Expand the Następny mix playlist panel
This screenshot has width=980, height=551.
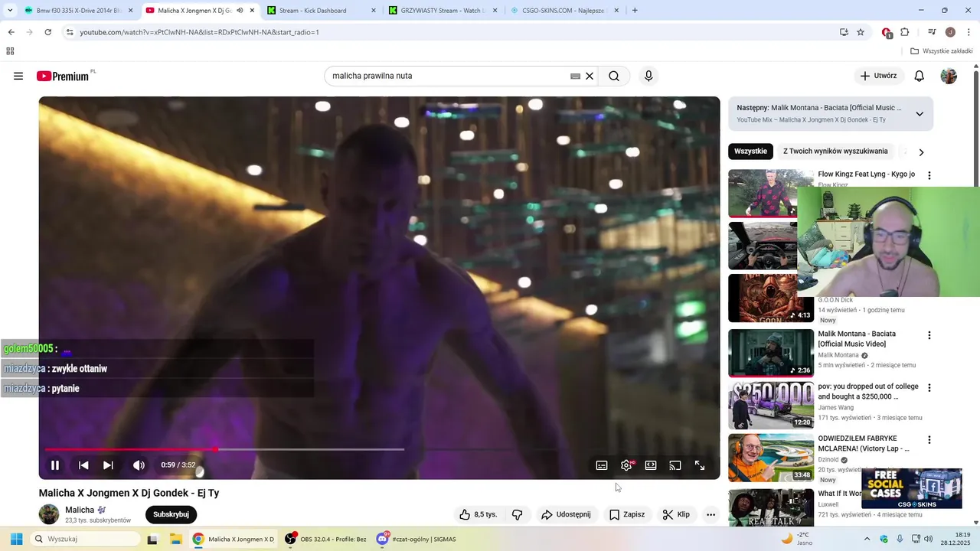pyautogui.click(x=920, y=114)
